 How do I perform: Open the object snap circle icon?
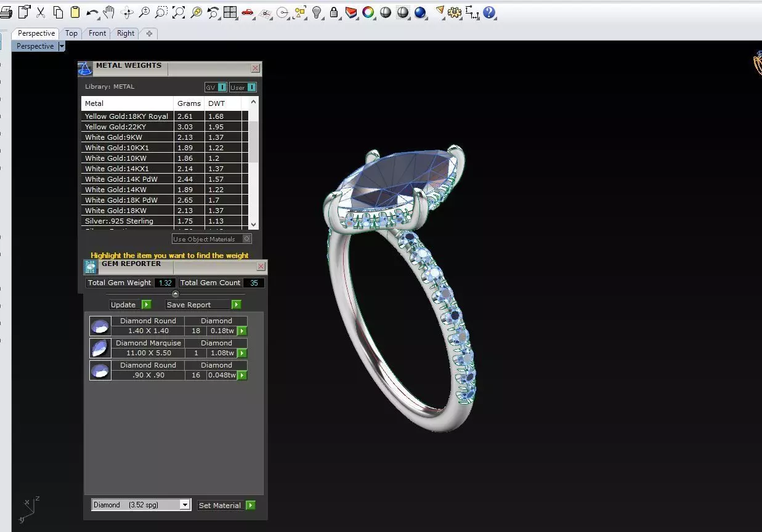(x=283, y=12)
